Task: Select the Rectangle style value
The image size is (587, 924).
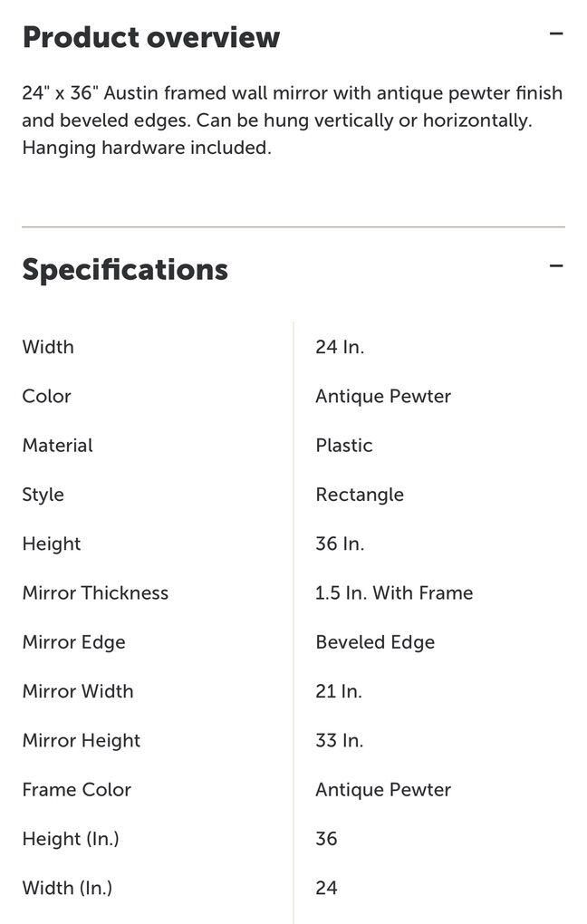Action: 360,495
